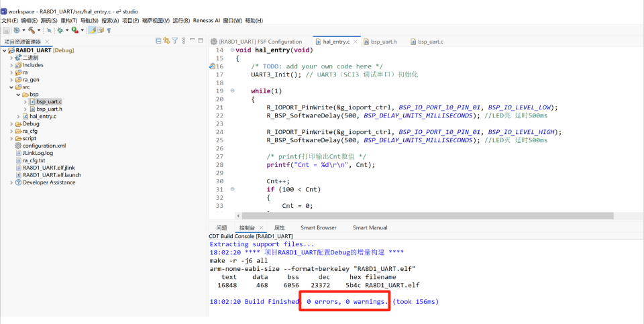The height and width of the screenshot is (324, 644).
Task: Expand the ra_gen folder node
Action: (x=11, y=80)
